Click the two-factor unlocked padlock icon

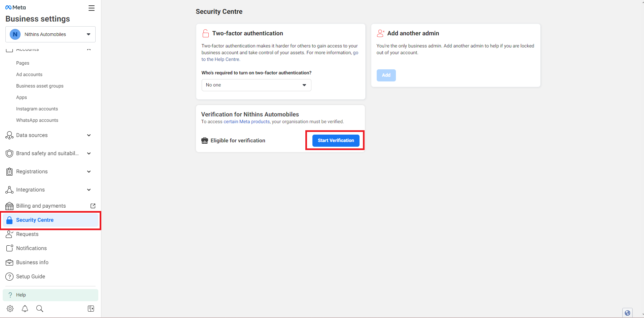[205, 33]
